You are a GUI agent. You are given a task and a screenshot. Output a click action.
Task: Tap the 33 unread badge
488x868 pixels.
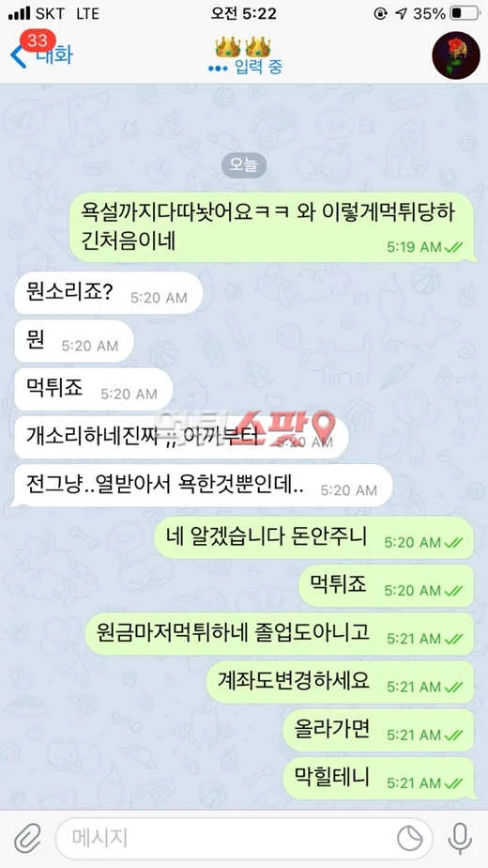tap(38, 40)
